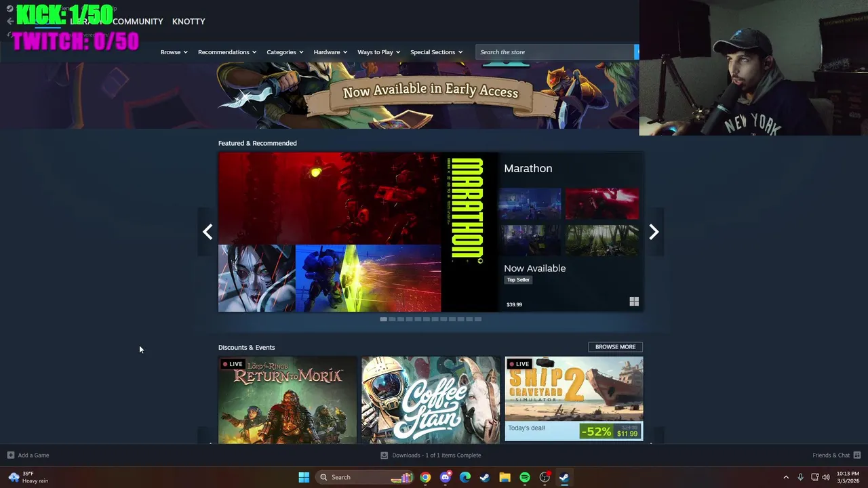Click the $39.99 Marathon price
The height and width of the screenshot is (488, 868).
click(514, 304)
